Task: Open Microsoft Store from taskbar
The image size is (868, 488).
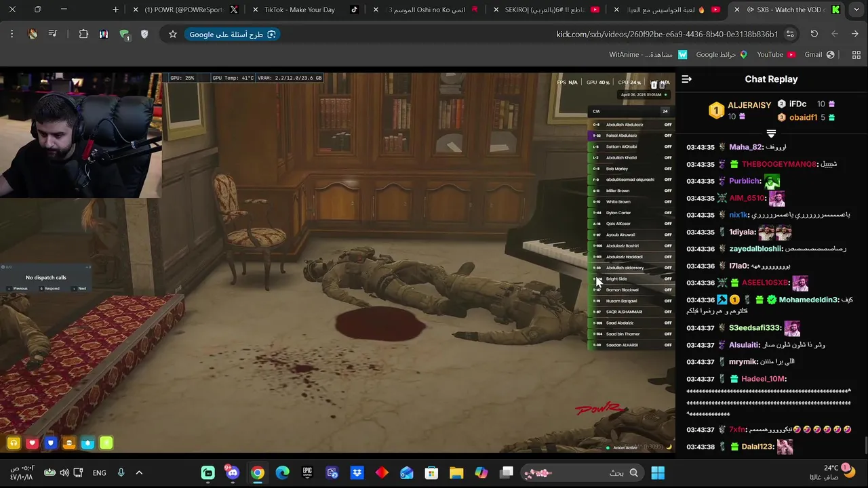Action: [431, 472]
